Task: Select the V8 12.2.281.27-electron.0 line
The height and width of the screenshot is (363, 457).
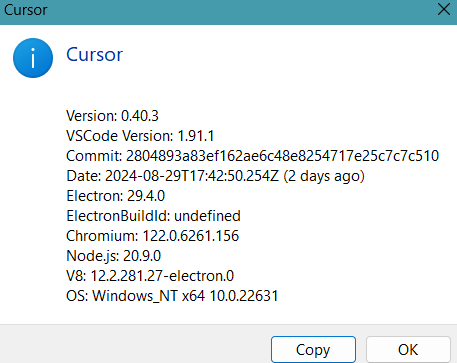Action: click(x=150, y=276)
